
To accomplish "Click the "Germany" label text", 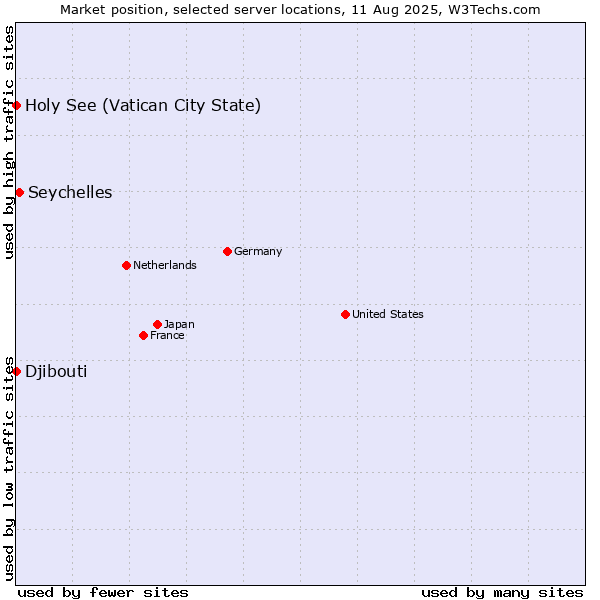I will tap(258, 251).
